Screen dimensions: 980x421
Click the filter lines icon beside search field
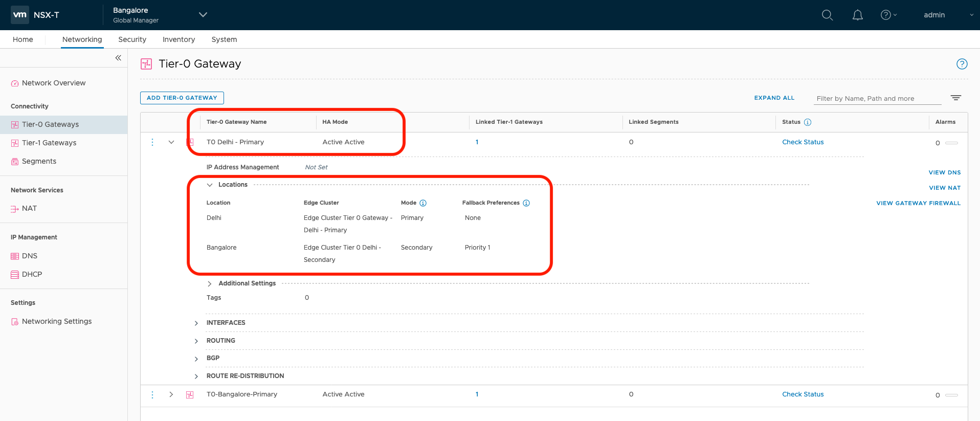point(955,98)
